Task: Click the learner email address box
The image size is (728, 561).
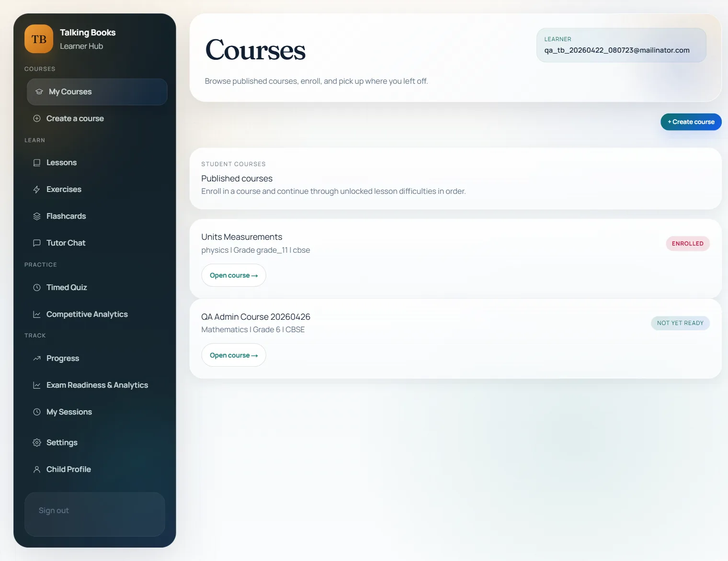Action: coord(621,45)
